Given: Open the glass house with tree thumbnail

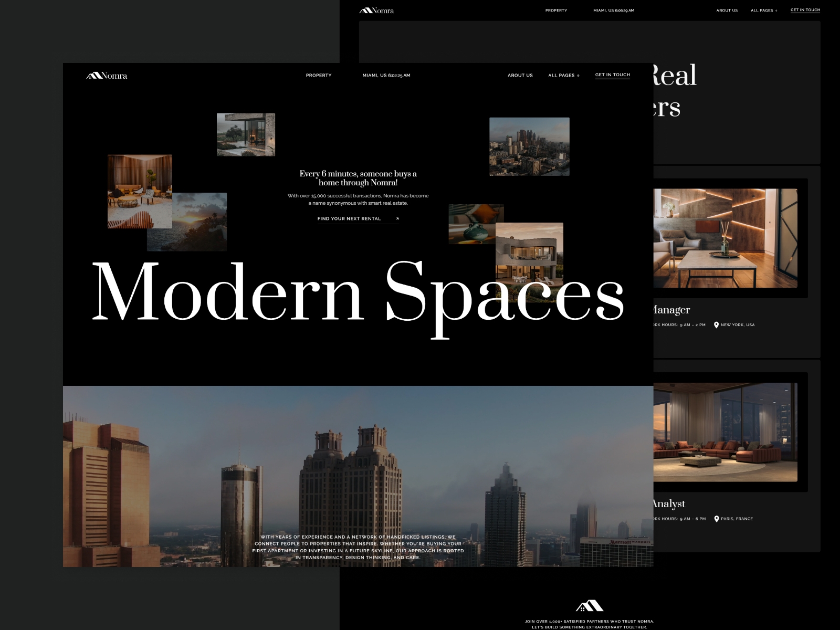Looking at the screenshot, I should (246, 134).
